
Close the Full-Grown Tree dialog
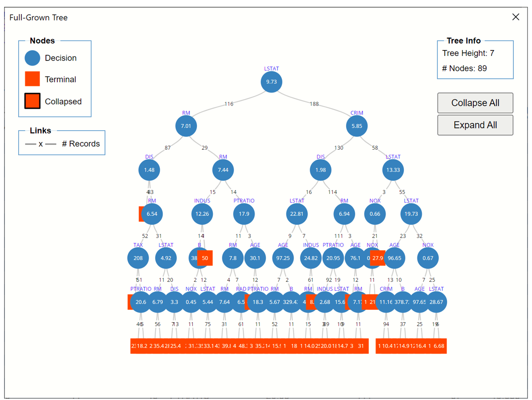pos(516,17)
